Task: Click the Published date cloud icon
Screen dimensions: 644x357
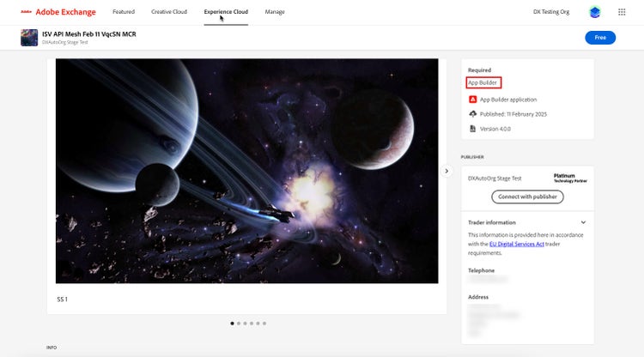Action: coord(472,114)
